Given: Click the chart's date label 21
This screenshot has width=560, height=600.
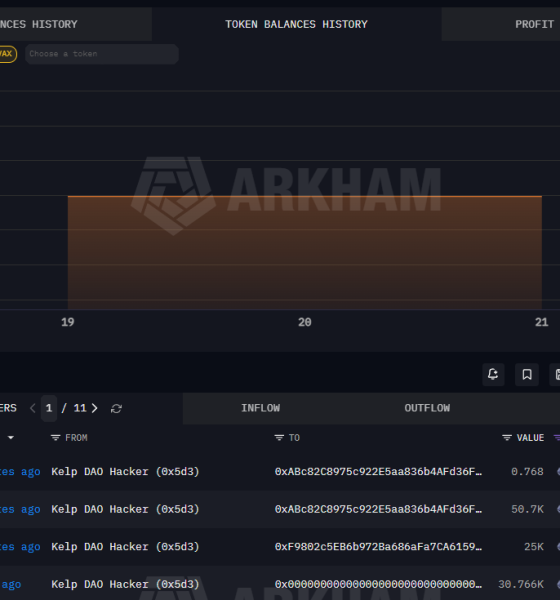Looking at the screenshot, I should 541,322.
